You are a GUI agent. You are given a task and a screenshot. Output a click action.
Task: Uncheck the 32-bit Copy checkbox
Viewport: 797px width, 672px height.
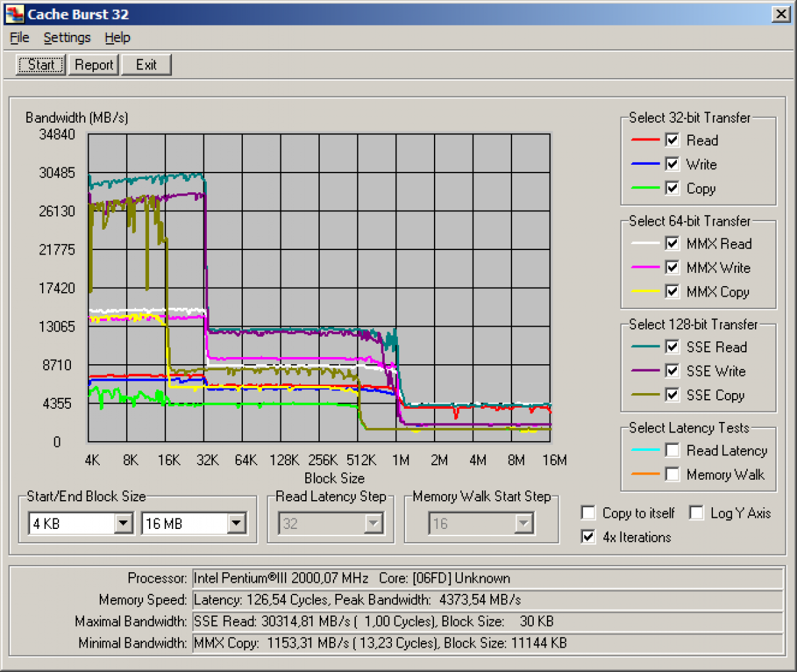672,188
